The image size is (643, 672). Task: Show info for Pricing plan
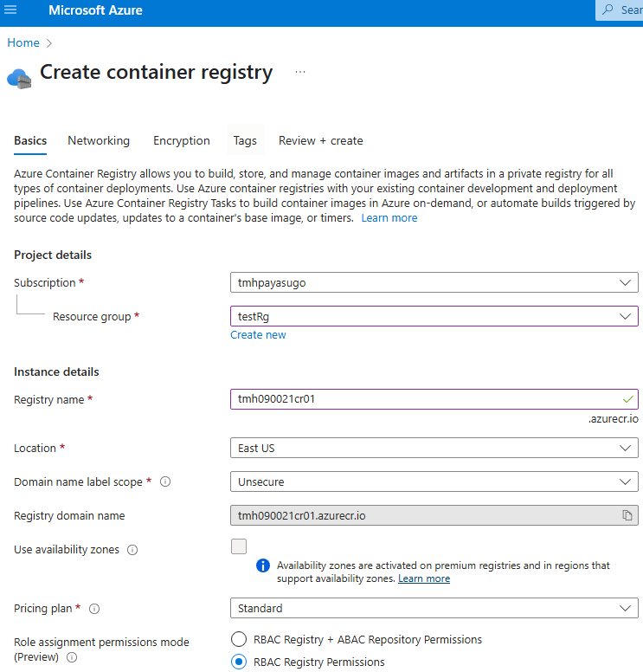94,609
